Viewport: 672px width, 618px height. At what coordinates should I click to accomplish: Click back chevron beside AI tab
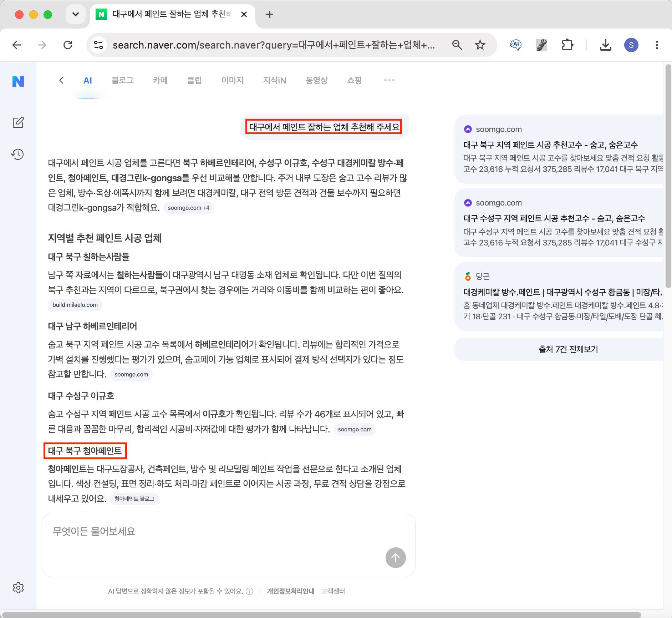(x=61, y=80)
